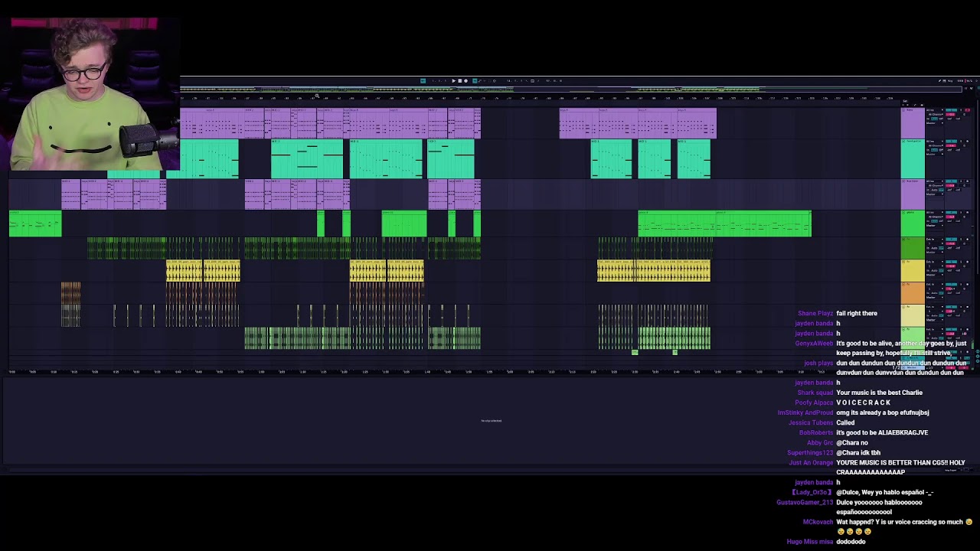Arm the Keys track for recording
The image size is (980, 551).
click(967, 110)
